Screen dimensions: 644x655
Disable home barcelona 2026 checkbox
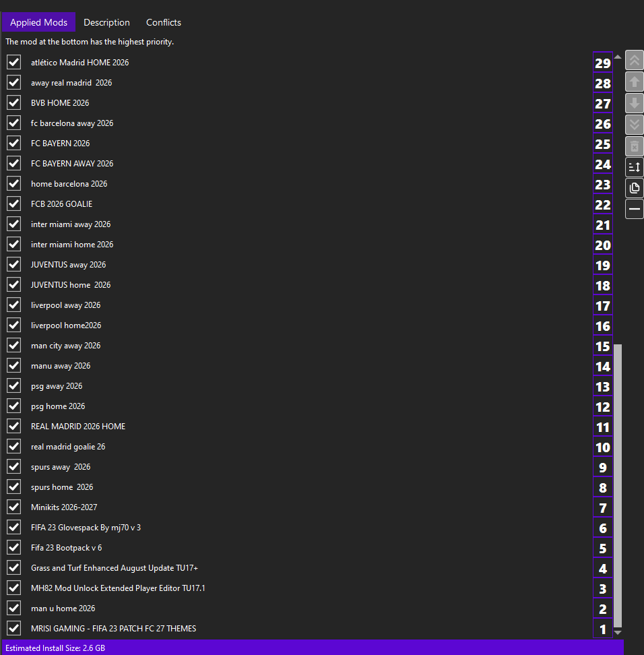click(x=13, y=183)
